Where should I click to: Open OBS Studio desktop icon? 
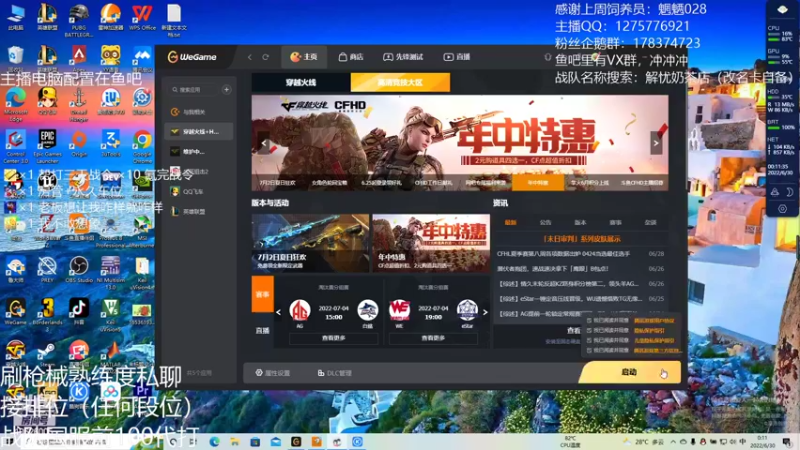79,270
